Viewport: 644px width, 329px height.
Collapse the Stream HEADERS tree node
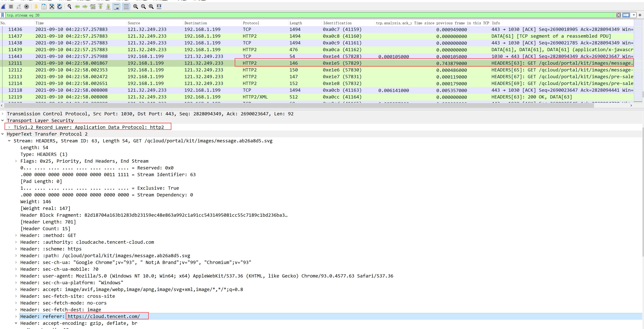(x=9, y=141)
